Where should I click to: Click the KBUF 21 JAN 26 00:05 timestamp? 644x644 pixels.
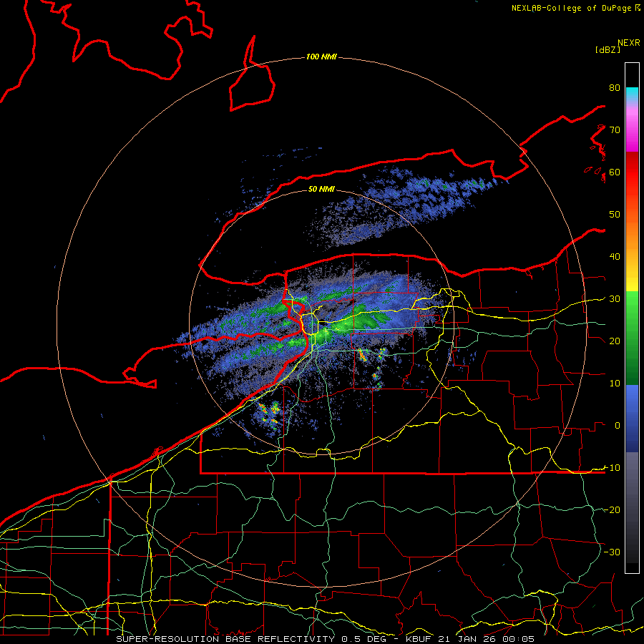(x=470, y=639)
